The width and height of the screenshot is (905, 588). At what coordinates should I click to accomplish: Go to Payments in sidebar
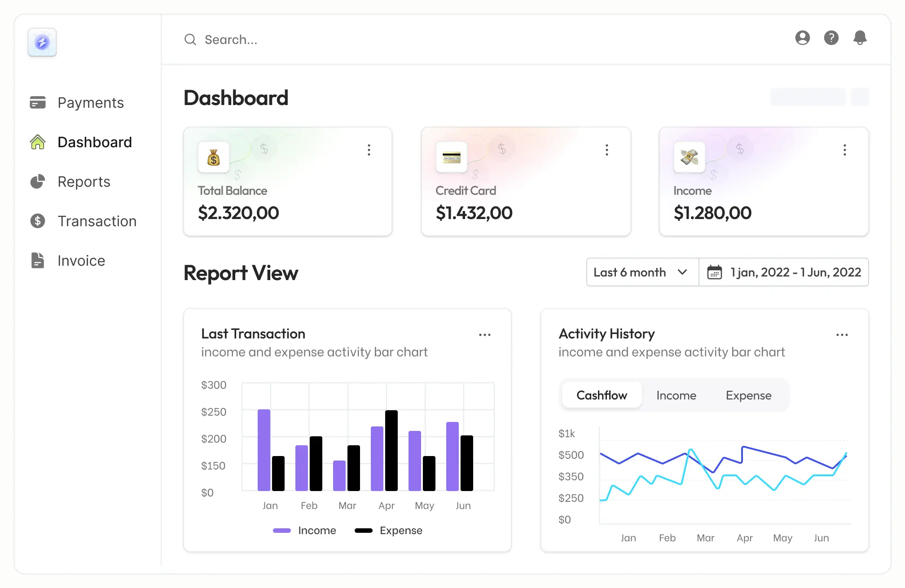[90, 103]
